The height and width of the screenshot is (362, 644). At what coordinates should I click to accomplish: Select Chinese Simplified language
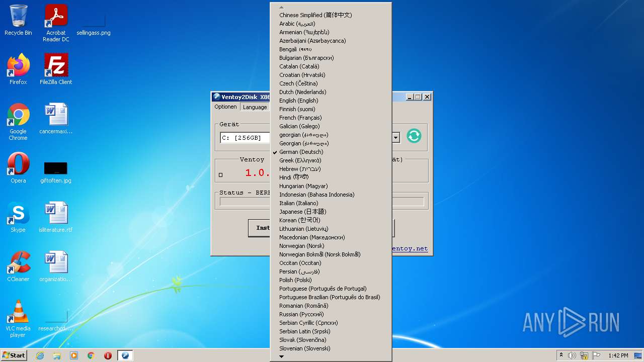pos(331,15)
